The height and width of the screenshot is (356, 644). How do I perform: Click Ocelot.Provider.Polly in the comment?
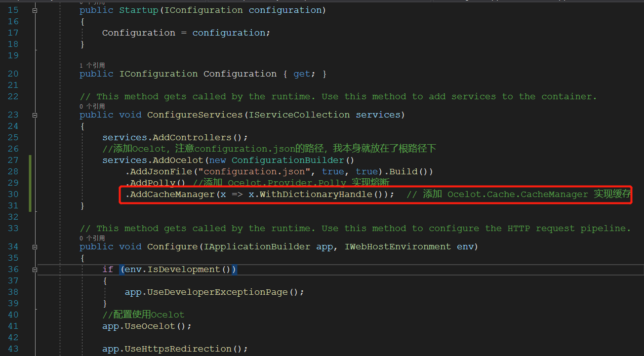click(287, 183)
